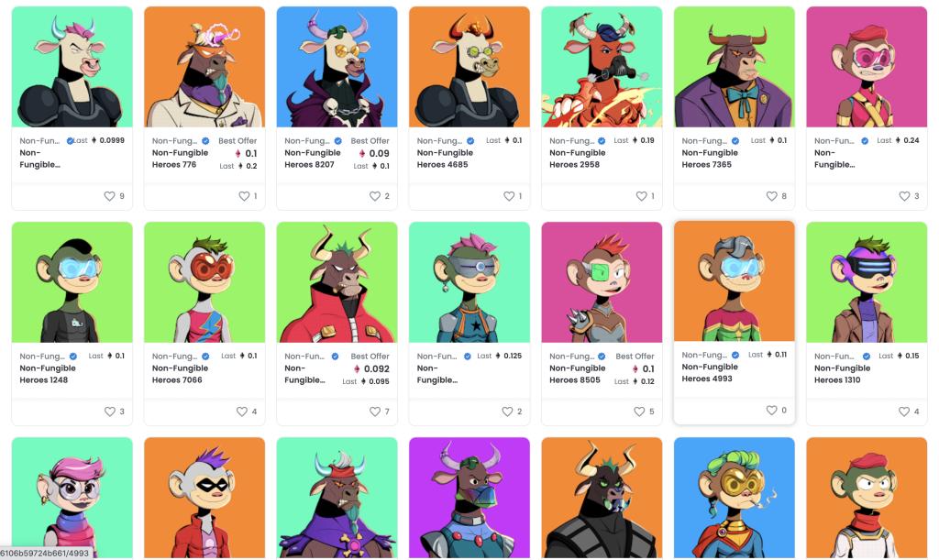Viewport: 939px width, 560px height.
Task: Open Non-Fungible Heroes 1310 title link
Action: 842,374
